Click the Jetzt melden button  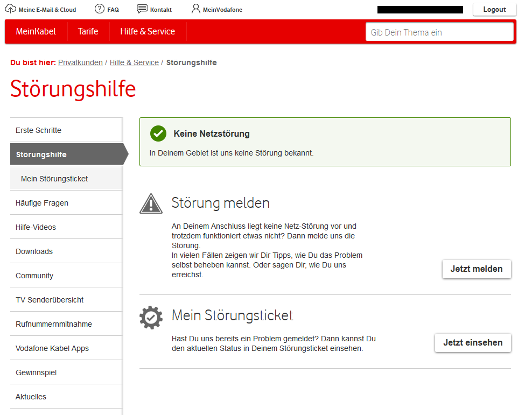point(477,269)
